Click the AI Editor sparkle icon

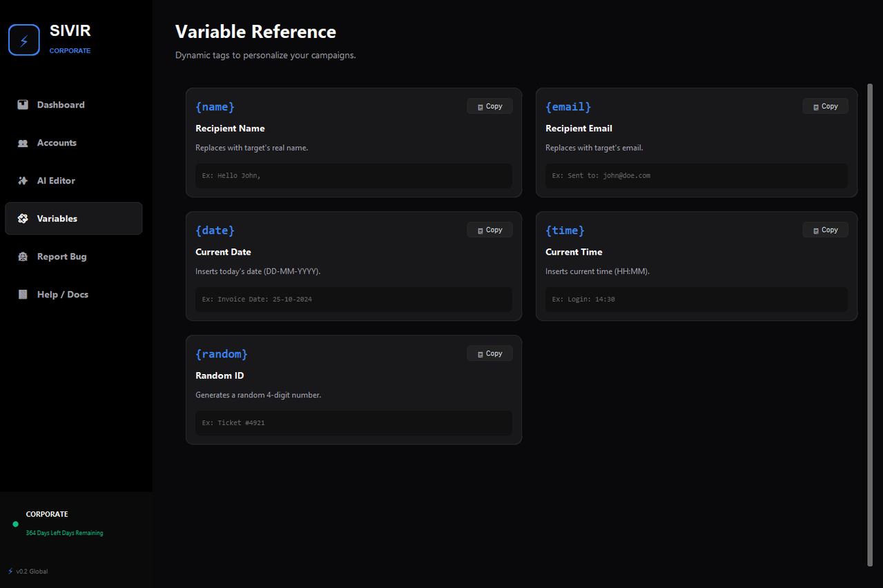23,181
